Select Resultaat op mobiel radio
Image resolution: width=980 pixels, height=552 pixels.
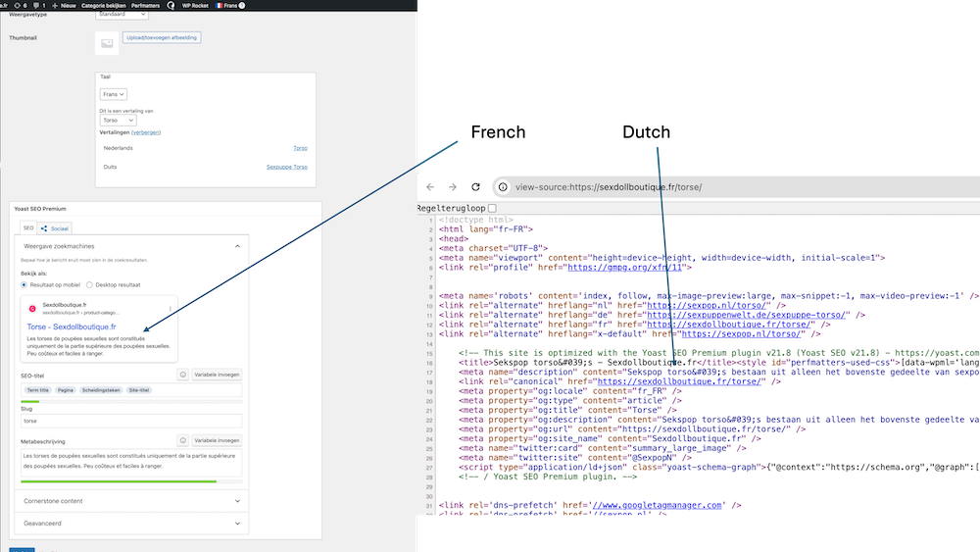click(24, 285)
